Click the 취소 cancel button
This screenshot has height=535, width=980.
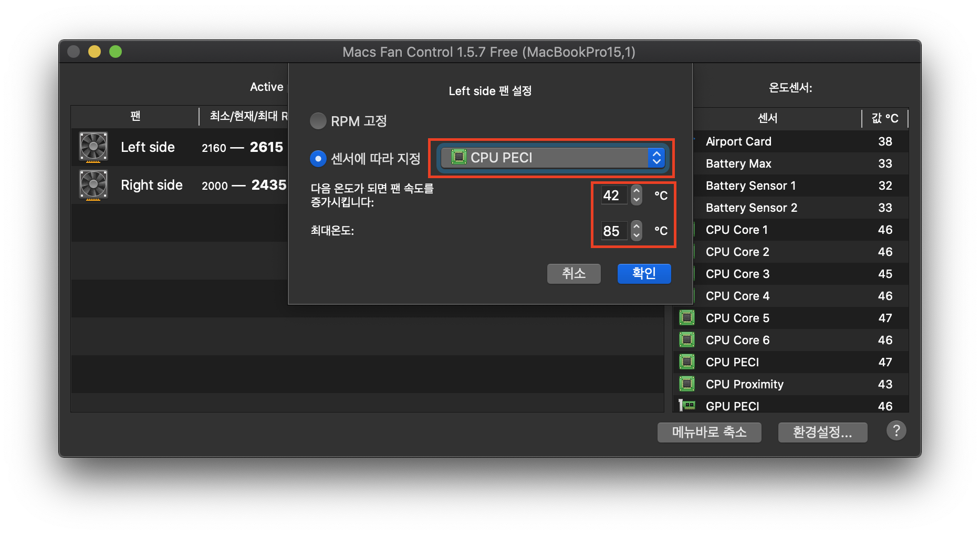coord(574,273)
